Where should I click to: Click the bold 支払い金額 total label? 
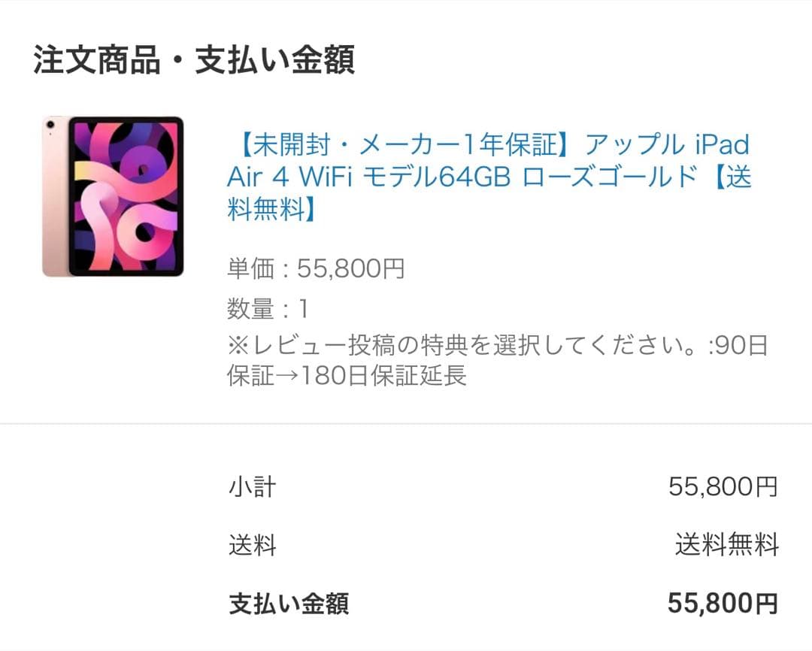pos(289,603)
